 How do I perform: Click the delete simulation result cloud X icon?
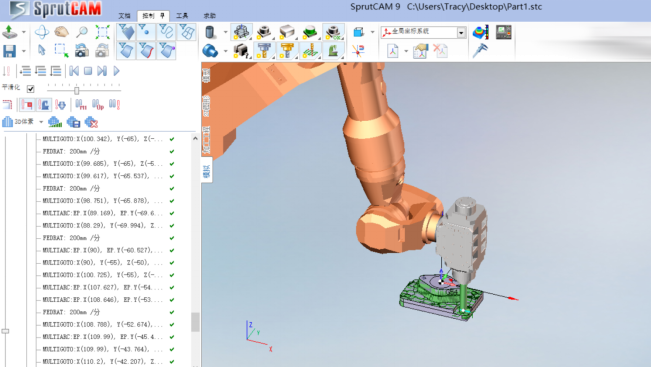coord(91,122)
